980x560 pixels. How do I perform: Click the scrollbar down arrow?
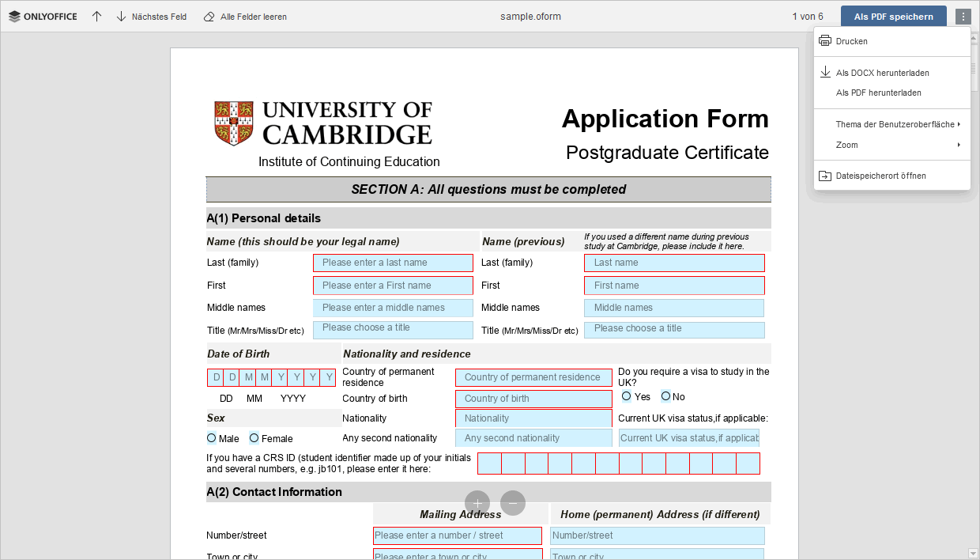tap(973, 552)
